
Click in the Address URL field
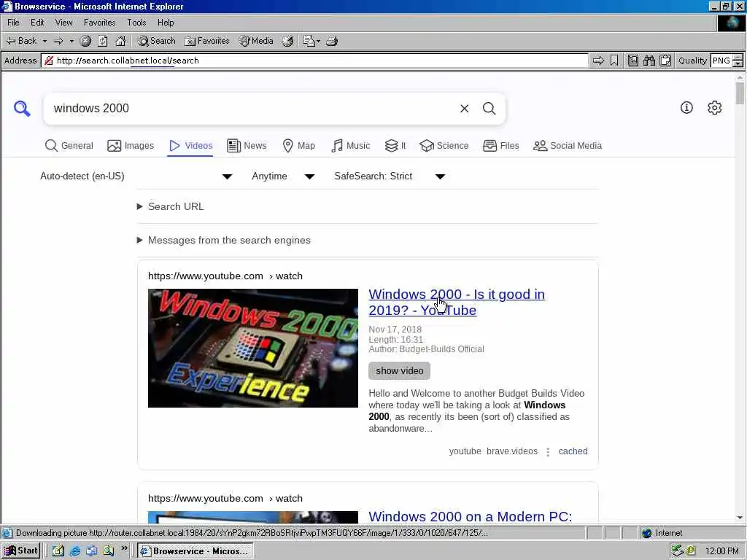tap(315, 61)
